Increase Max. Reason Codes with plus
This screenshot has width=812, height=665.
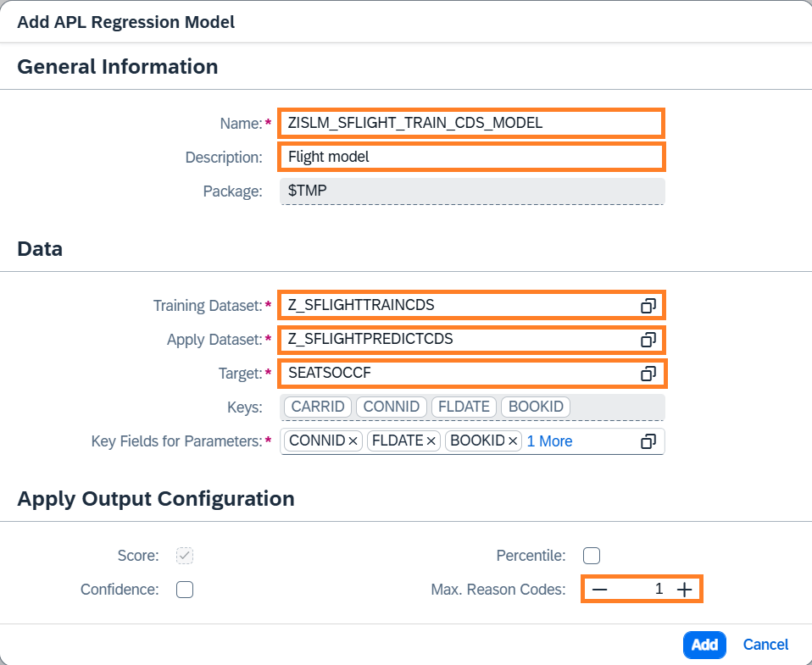(x=684, y=589)
